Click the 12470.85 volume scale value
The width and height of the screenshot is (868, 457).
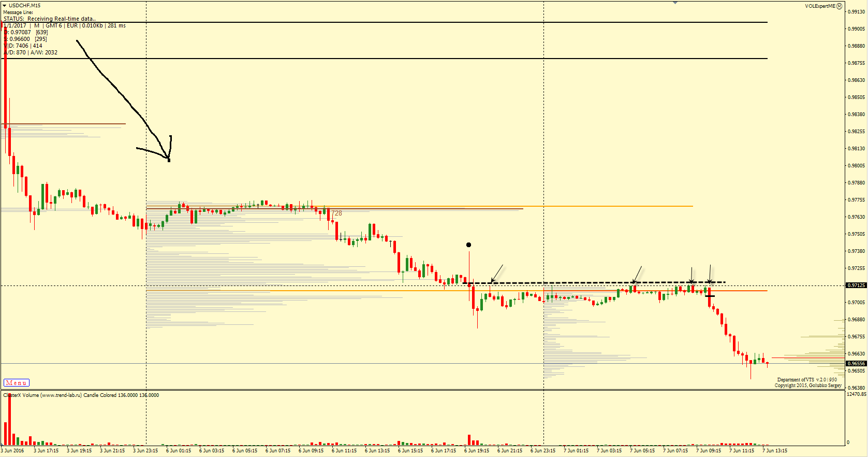click(x=857, y=394)
